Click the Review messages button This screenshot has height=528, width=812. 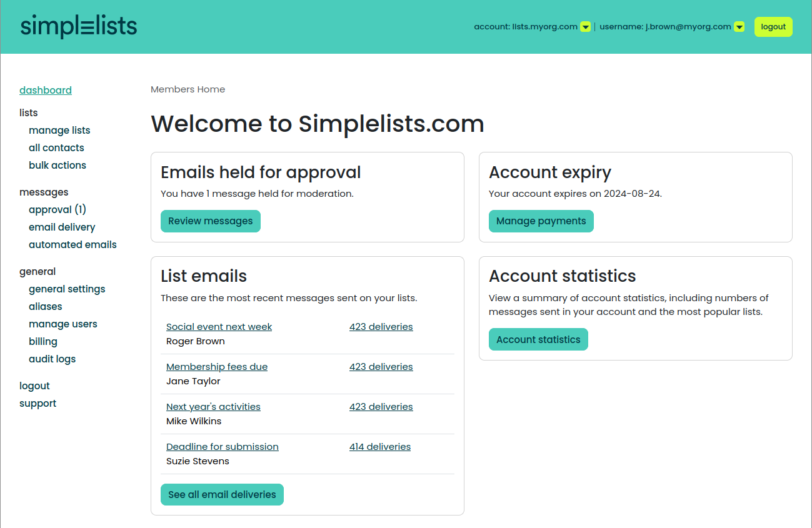[x=211, y=221]
